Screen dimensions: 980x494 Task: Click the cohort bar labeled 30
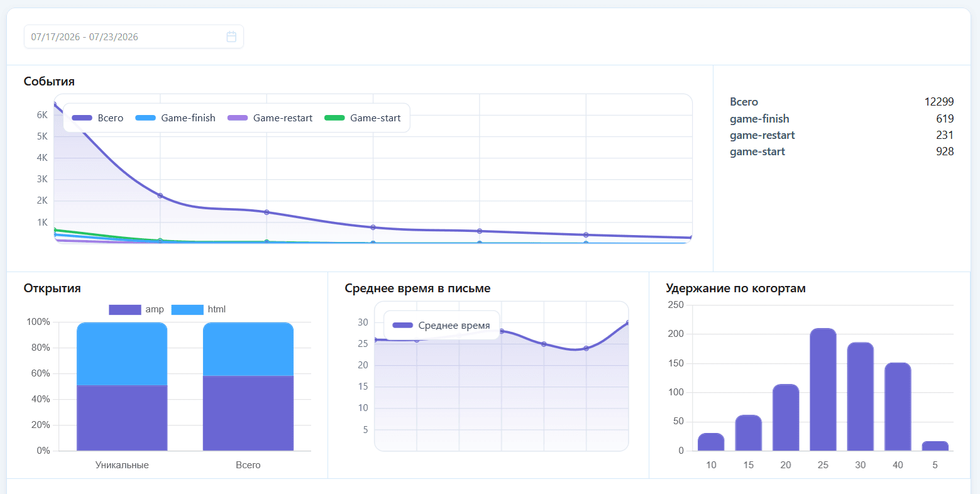[861, 397]
